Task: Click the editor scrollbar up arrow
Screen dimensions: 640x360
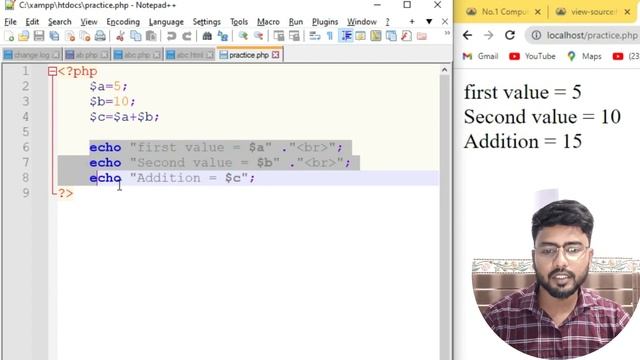Action: (444, 70)
